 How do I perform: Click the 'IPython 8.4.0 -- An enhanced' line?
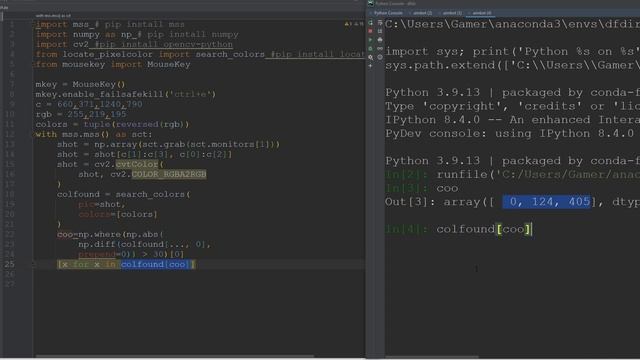pyautogui.click(x=513, y=120)
